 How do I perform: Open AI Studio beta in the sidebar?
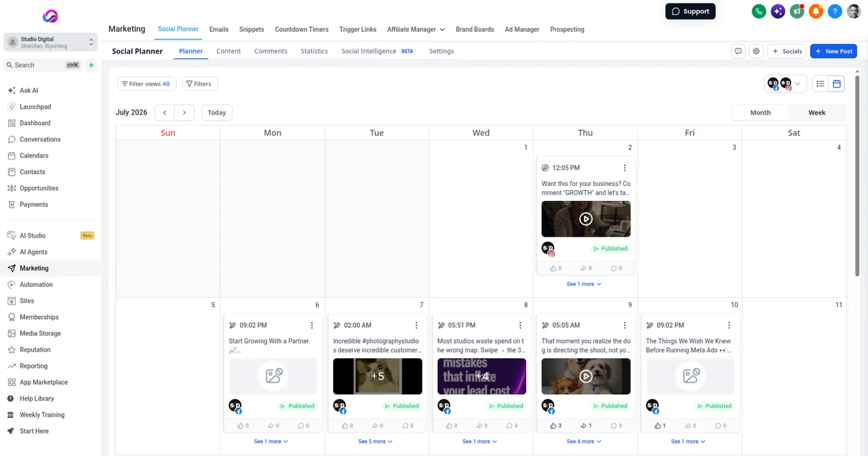tap(33, 235)
